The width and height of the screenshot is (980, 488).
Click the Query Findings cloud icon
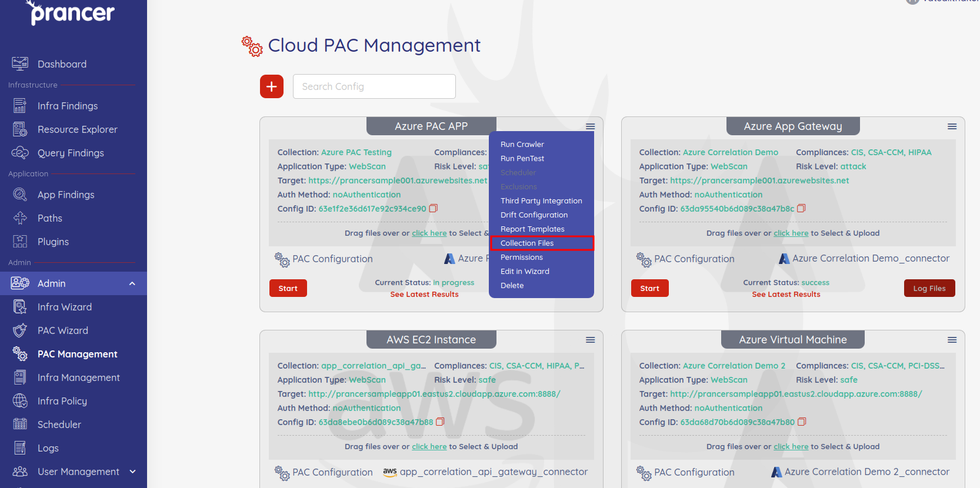[20, 152]
